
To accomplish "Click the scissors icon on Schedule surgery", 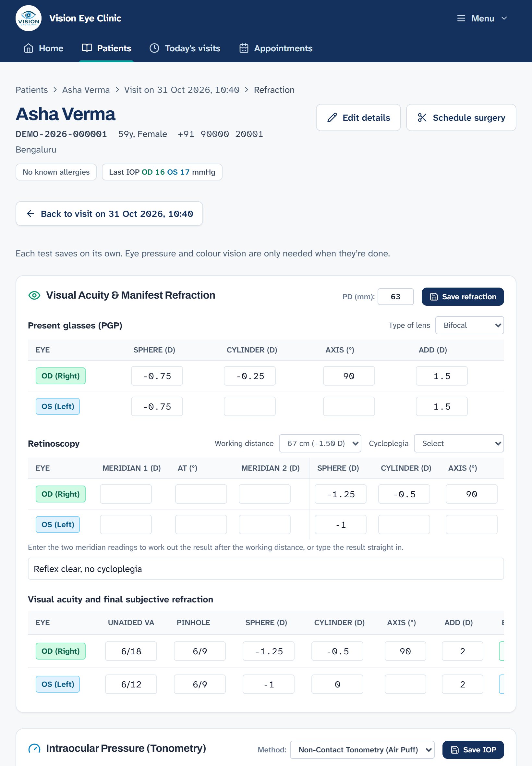I will pos(422,118).
